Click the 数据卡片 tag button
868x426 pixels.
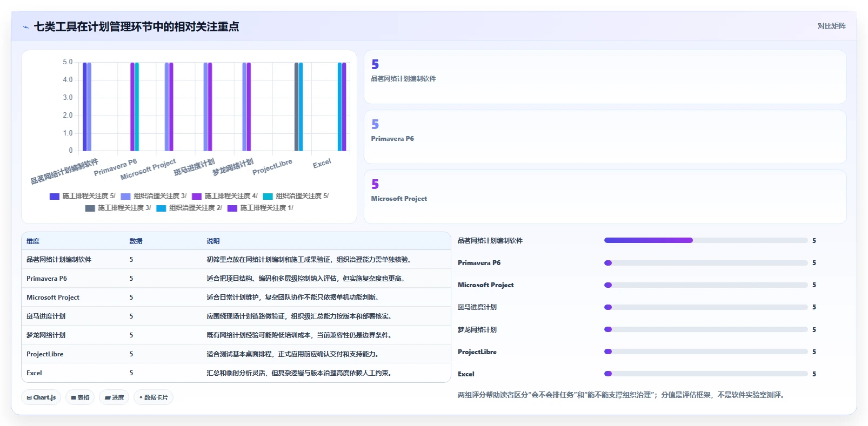coord(153,397)
